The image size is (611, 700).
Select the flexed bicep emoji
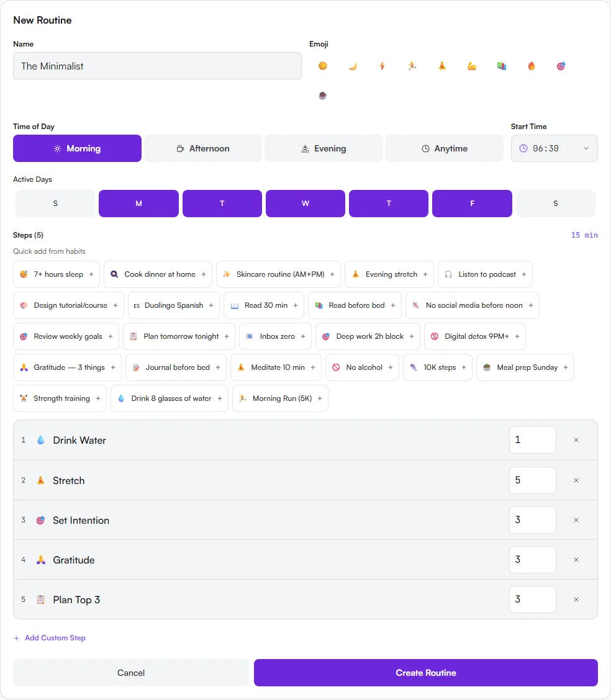(472, 66)
